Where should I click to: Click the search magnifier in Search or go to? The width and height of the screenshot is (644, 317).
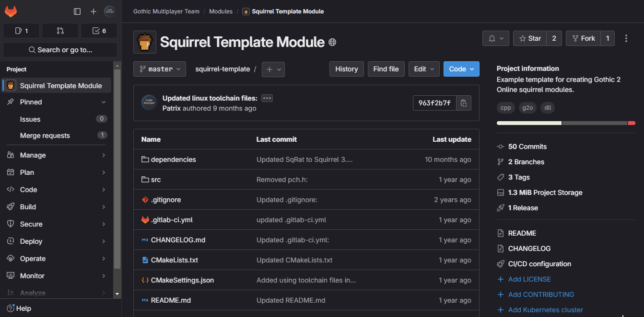click(31, 49)
